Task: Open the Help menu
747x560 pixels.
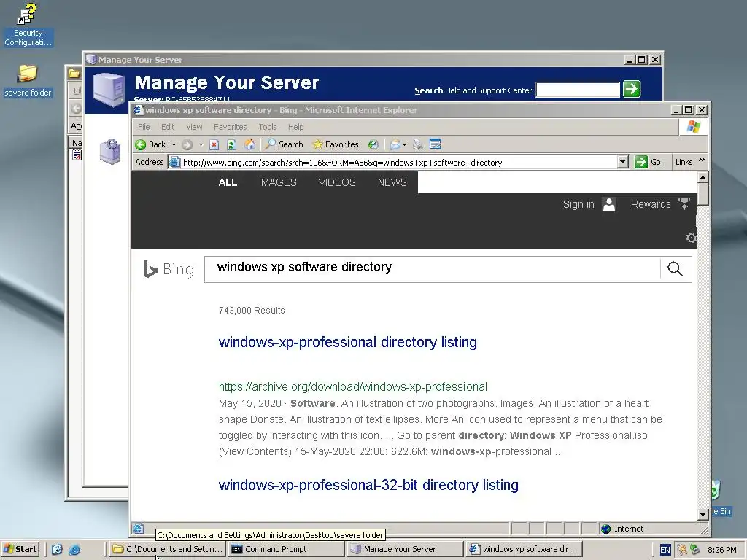Action: click(x=295, y=127)
